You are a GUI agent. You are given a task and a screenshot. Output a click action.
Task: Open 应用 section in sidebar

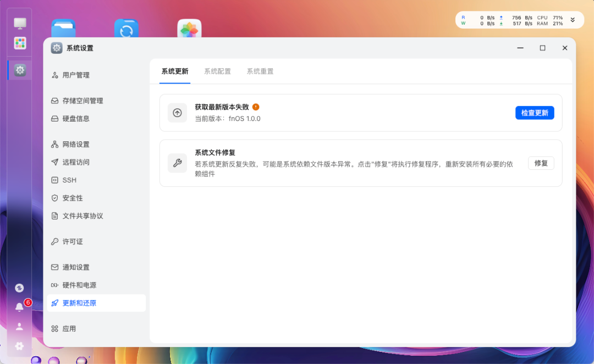(x=70, y=328)
